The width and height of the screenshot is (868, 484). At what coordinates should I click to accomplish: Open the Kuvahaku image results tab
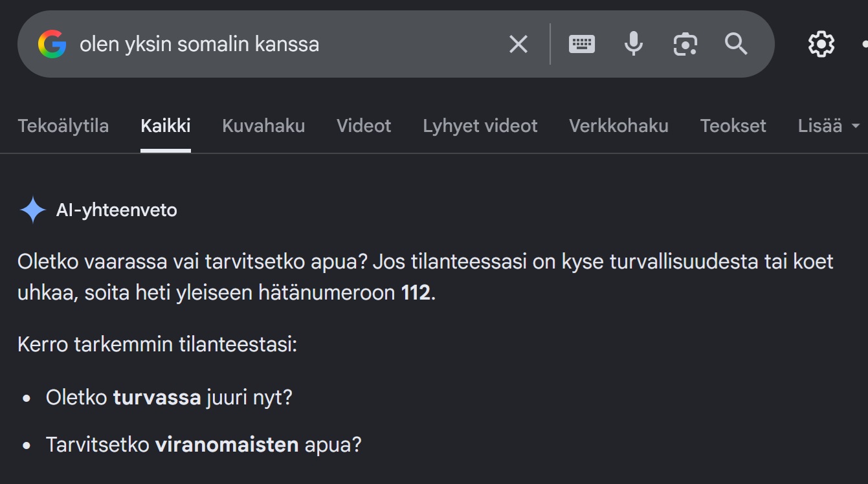pos(263,126)
